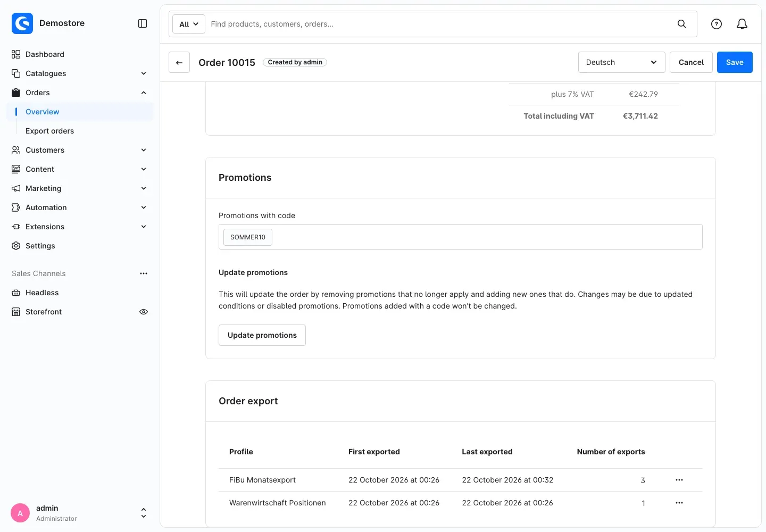Click the Customers people icon
The image size is (766, 532).
16,150
